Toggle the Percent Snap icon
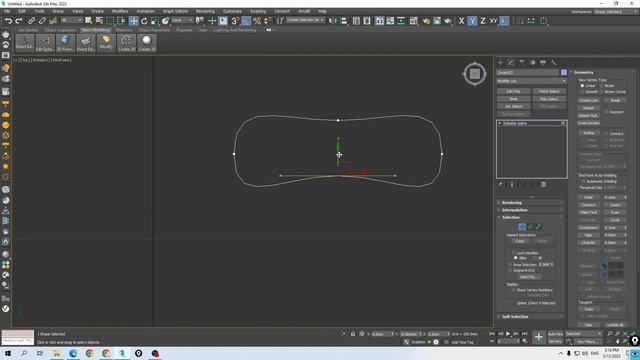The image size is (640, 360). pos(257,20)
